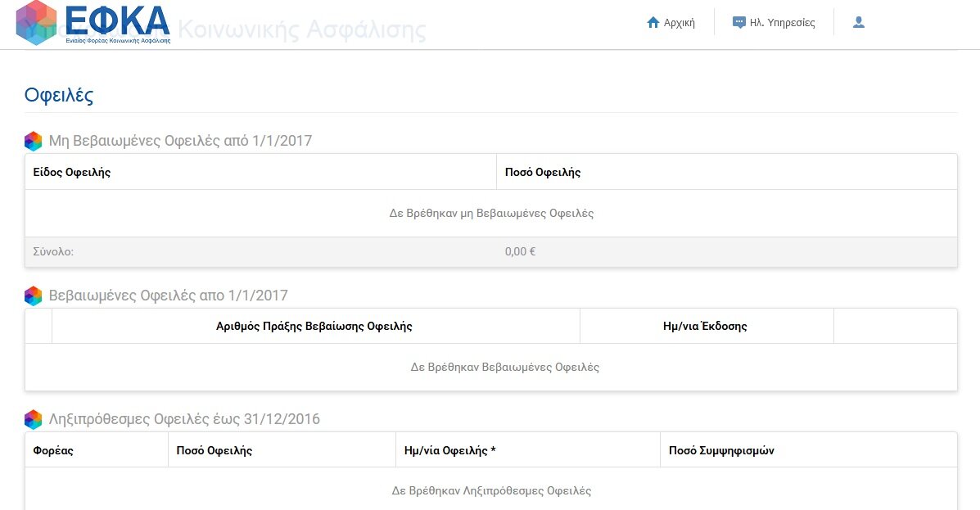Click hexagon icon next to Ληξιπρόθεσμες Οφειλές

33,419
